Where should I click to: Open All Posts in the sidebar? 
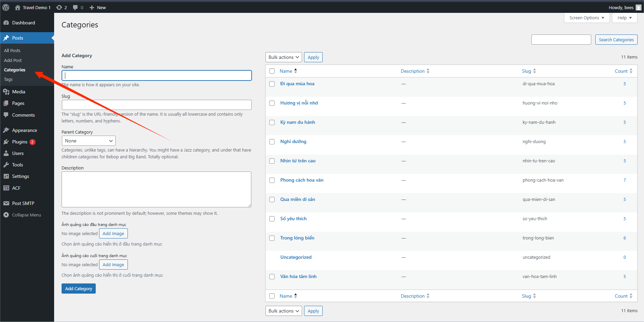[12, 50]
